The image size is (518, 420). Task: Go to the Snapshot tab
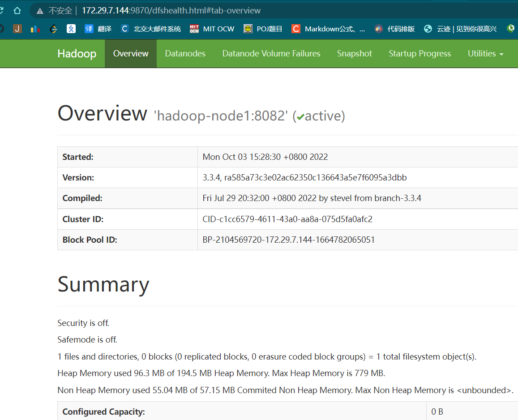point(355,54)
